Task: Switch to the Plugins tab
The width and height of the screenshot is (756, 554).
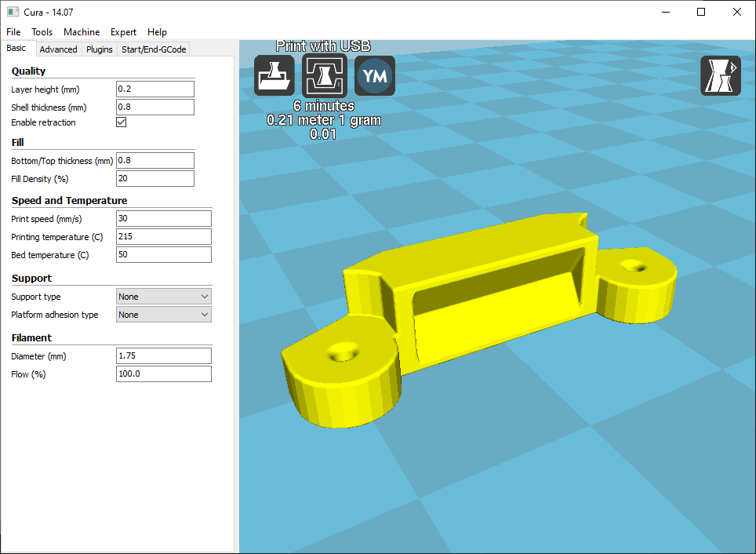Action: pos(100,49)
